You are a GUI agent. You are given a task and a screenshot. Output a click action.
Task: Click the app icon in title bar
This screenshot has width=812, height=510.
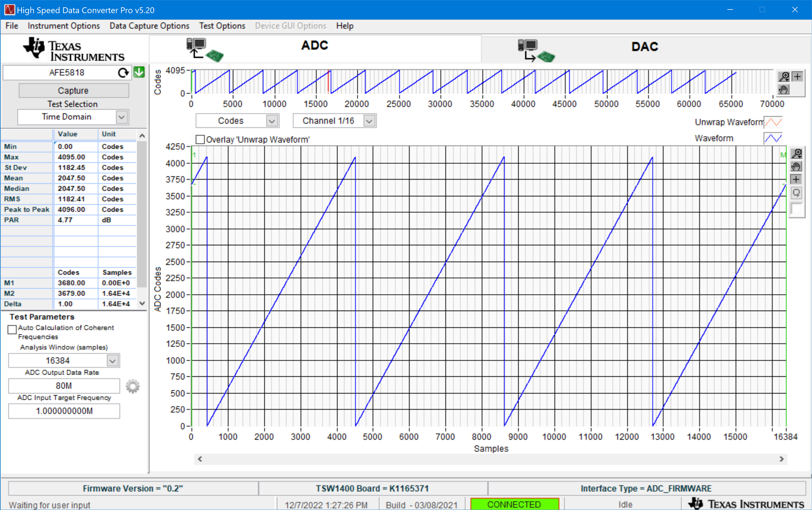coord(9,10)
